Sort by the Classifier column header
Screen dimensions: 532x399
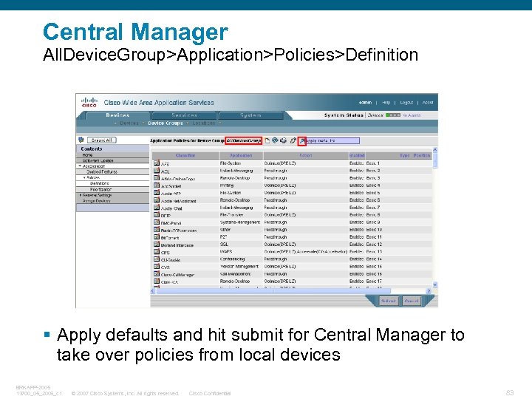(185, 155)
